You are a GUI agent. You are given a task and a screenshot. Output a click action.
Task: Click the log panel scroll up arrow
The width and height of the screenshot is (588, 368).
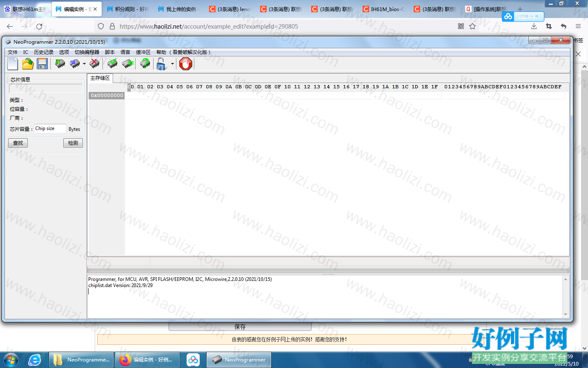click(566, 279)
